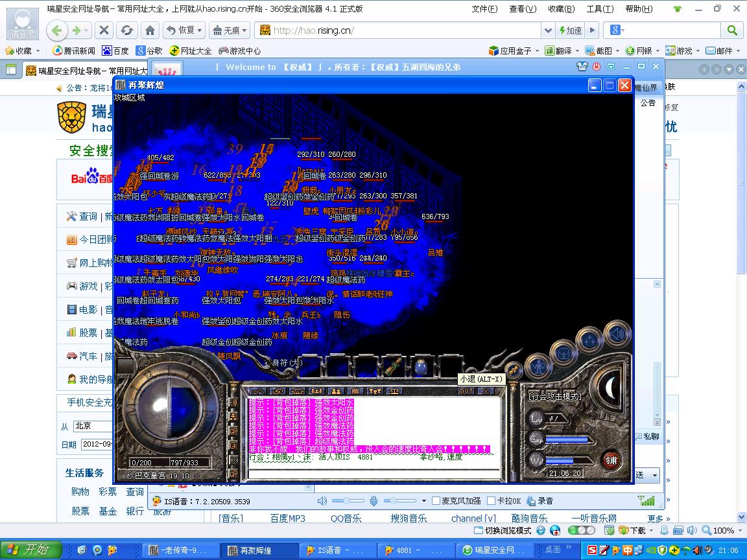
Task: Open the 加速 accelerate button
Action: [x=570, y=30]
